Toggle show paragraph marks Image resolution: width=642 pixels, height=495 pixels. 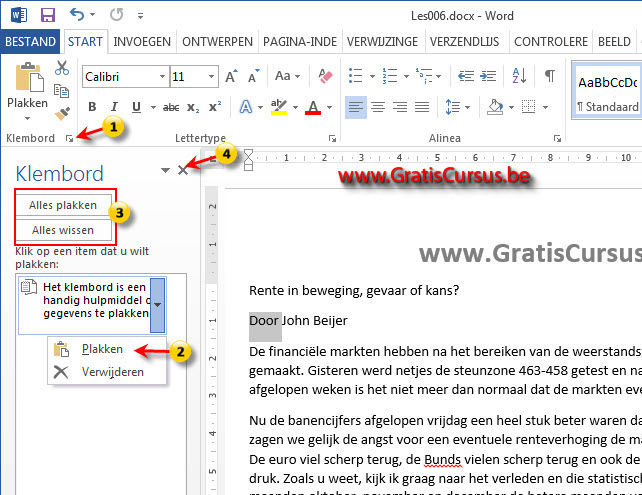(x=549, y=76)
